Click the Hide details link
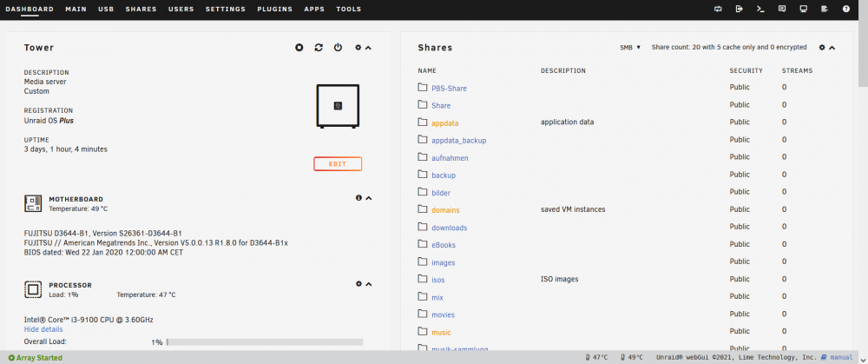Viewport: 868px width, 364px height. point(43,329)
